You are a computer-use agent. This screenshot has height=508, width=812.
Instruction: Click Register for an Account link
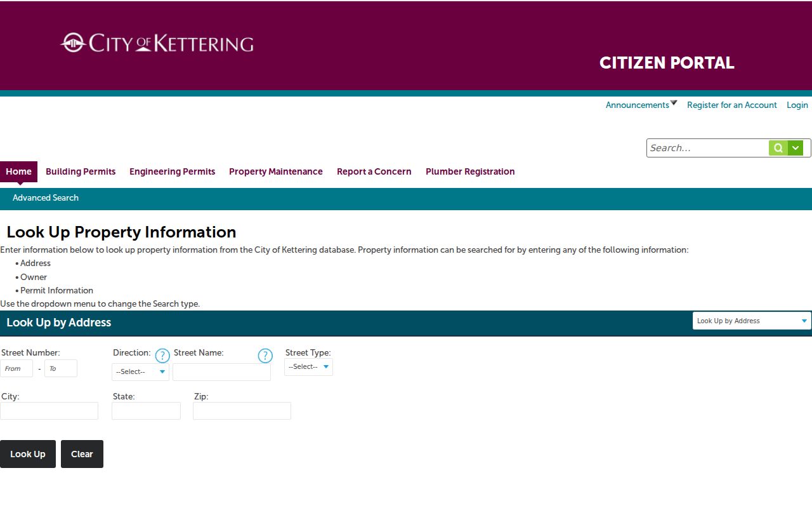(732, 105)
